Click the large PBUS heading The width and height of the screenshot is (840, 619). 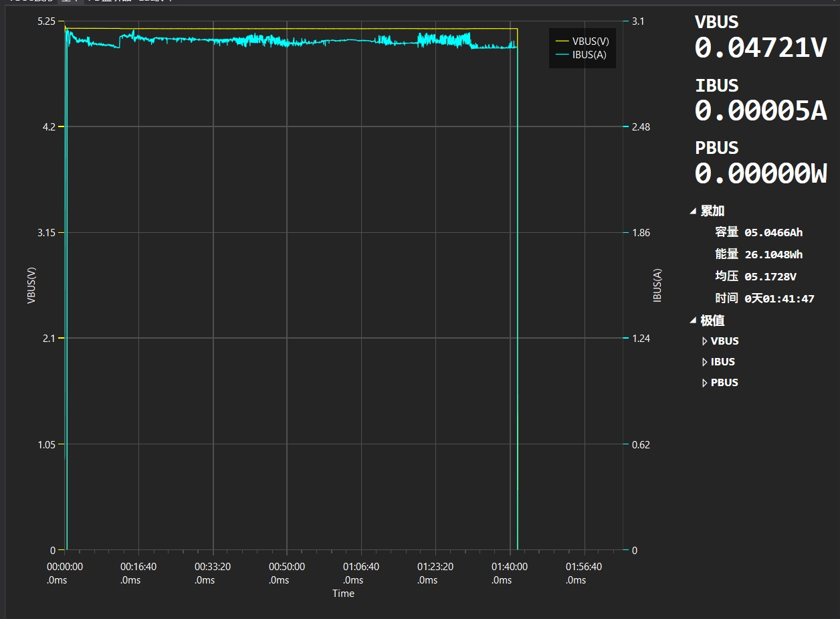tap(717, 148)
